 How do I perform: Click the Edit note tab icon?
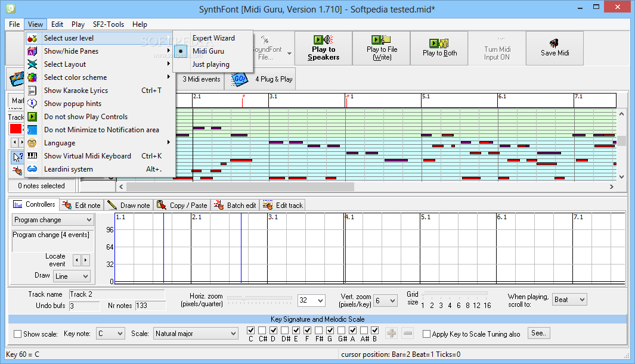(x=67, y=205)
